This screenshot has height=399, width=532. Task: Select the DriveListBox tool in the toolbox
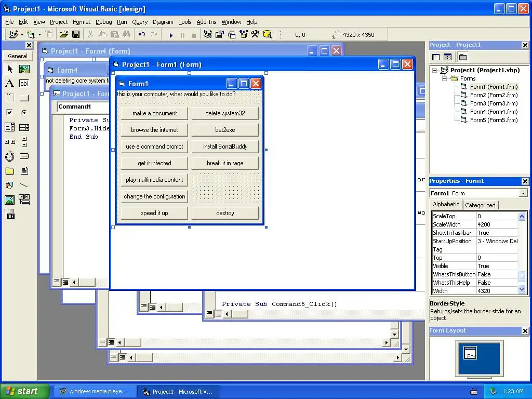pos(24,156)
